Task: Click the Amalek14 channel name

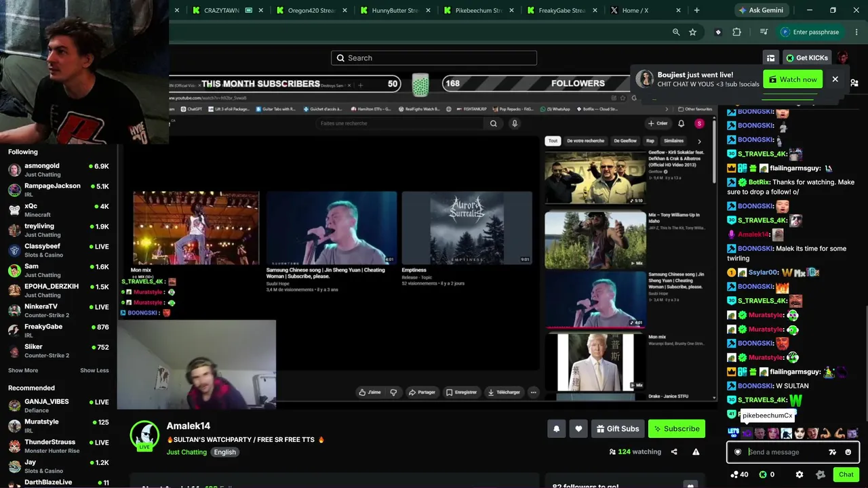Action: coord(189,426)
